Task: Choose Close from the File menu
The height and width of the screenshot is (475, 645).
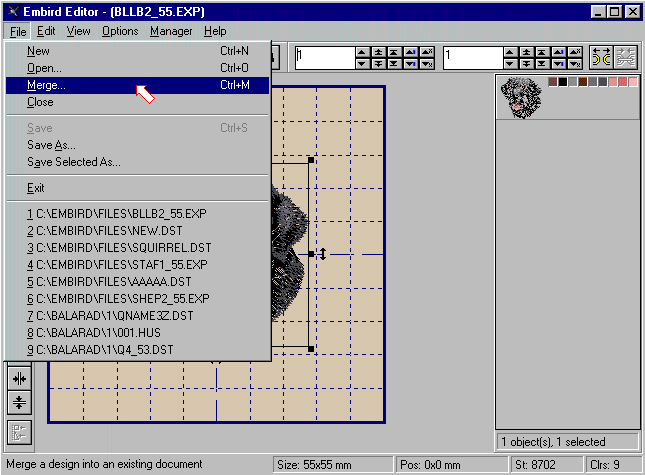Action: (137, 102)
